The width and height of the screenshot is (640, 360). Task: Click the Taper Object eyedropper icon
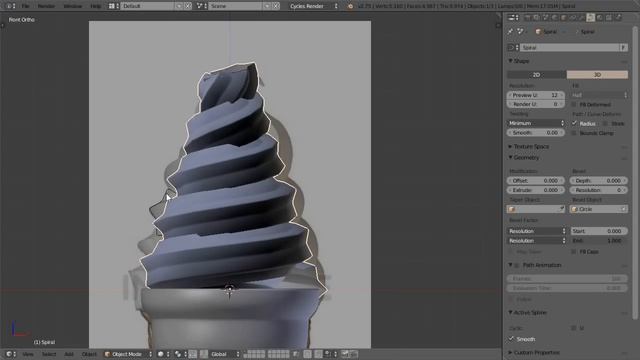coord(562,209)
